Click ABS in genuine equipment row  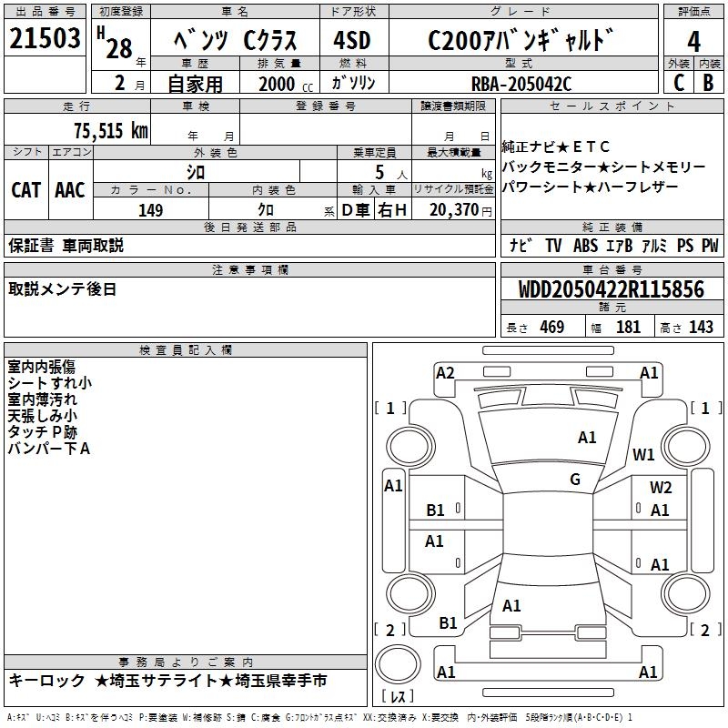585,245
